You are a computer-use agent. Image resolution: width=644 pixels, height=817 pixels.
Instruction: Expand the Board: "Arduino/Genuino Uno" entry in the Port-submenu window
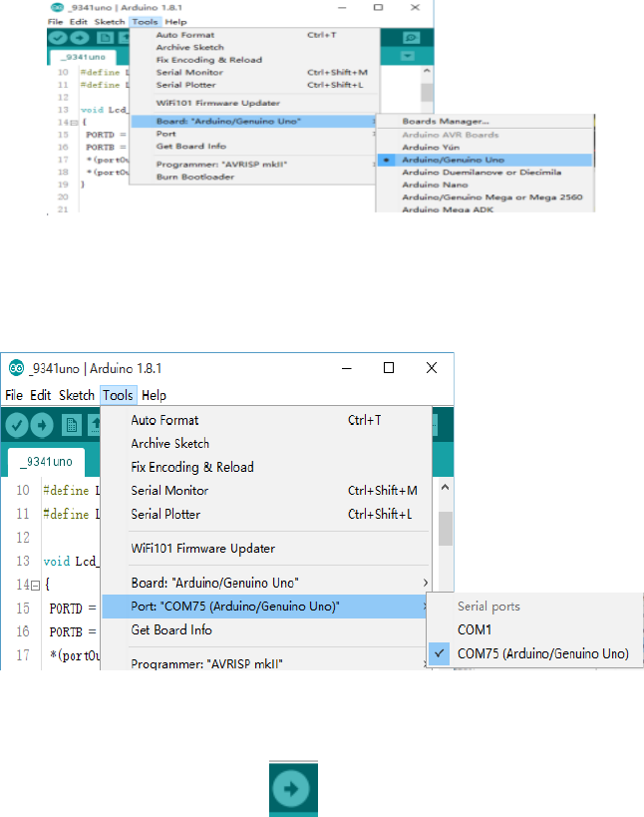(265, 583)
